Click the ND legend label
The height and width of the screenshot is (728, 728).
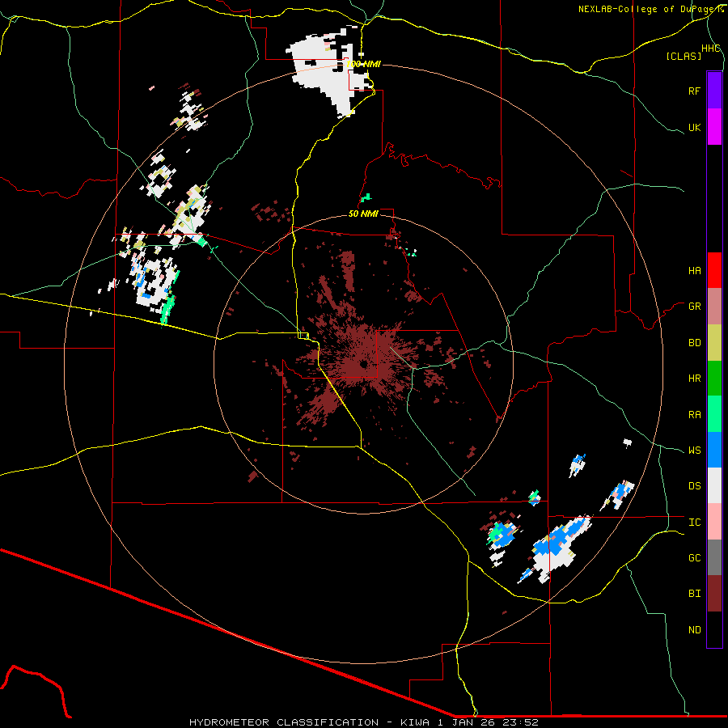(694, 630)
